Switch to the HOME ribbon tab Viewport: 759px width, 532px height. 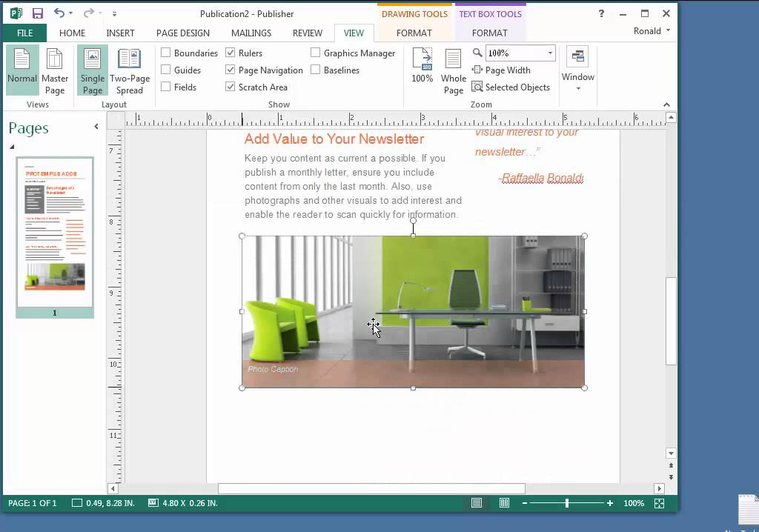pyautogui.click(x=72, y=33)
